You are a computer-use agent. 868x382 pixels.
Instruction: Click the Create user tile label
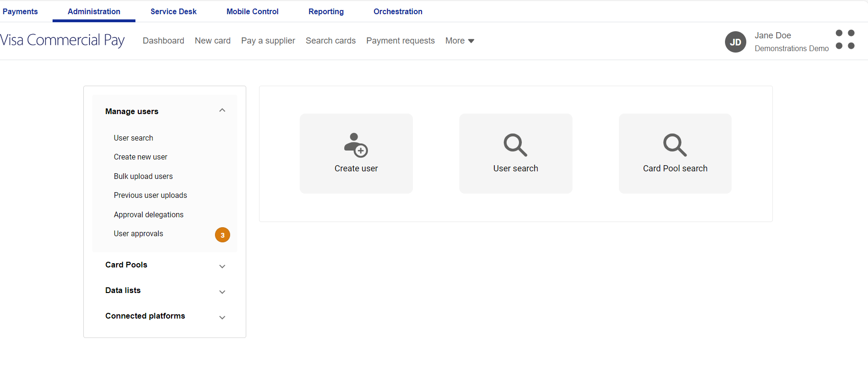356,169
